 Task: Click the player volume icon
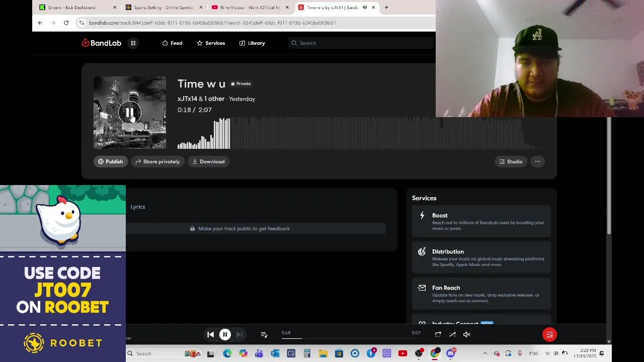pyautogui.click(x=467, y=334)
